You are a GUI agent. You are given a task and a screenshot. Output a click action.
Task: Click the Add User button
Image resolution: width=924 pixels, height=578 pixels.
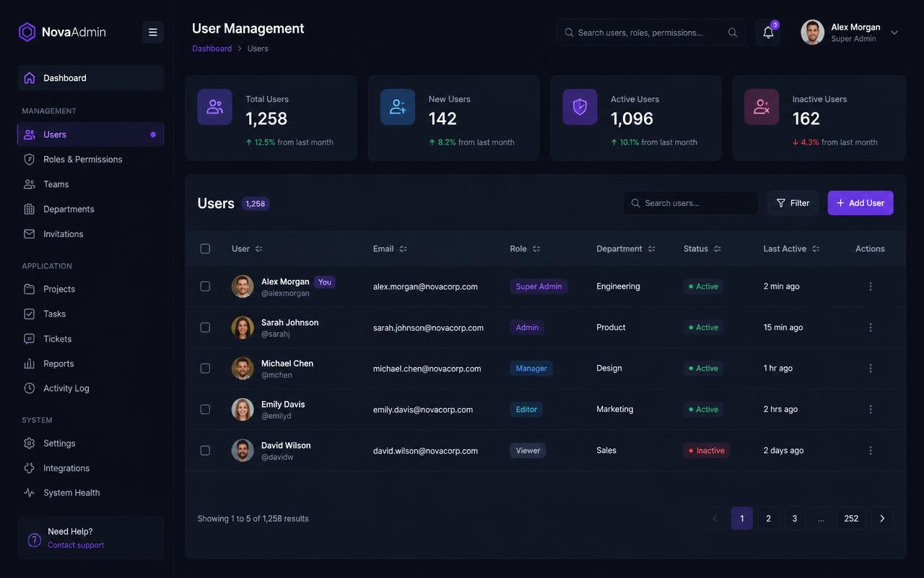(860, 203)
